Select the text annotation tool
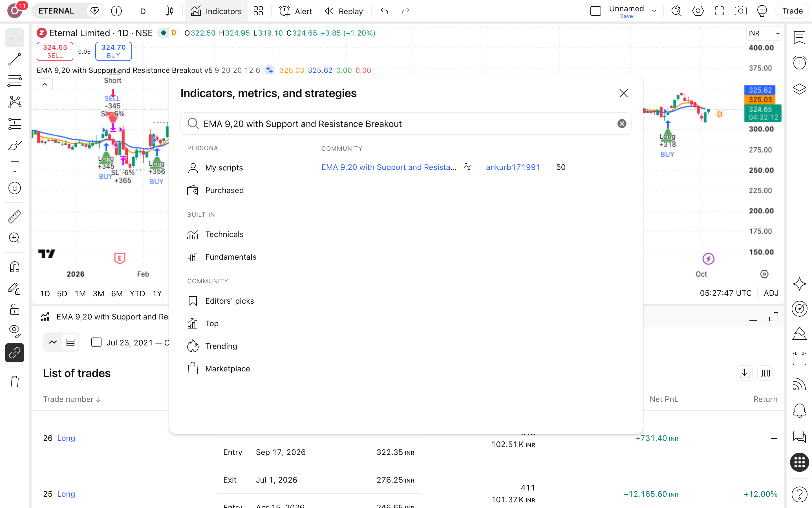The height and width of the screenshot is (508, 812). click(x=14, y=167)
